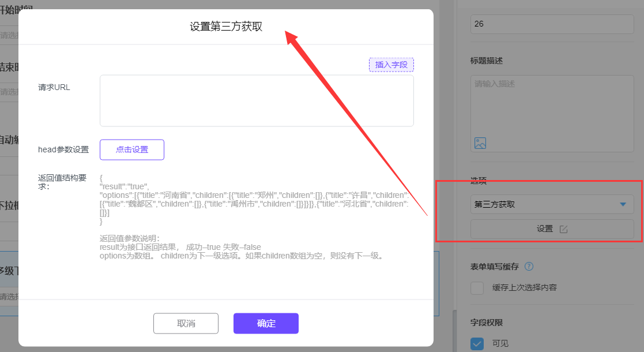Click the input field containing 26
Viewport: 644px width, 352px height.
[x=552, y=24]
